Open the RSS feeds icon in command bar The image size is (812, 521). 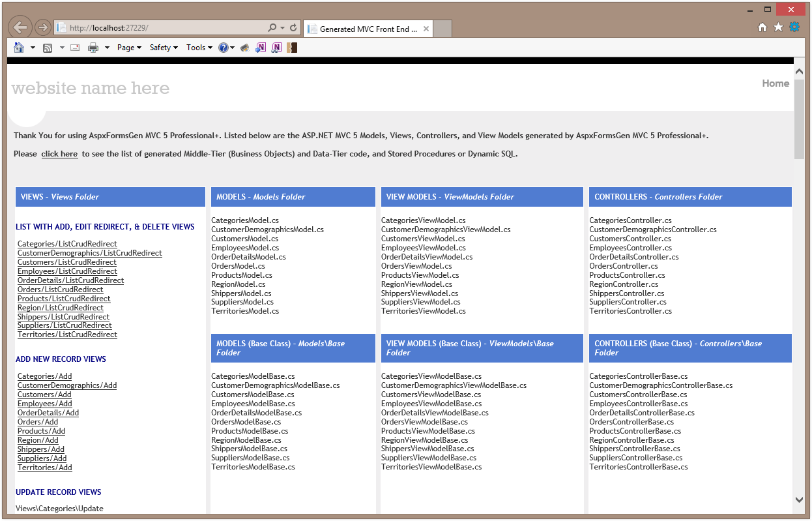(x=48, y=48)
